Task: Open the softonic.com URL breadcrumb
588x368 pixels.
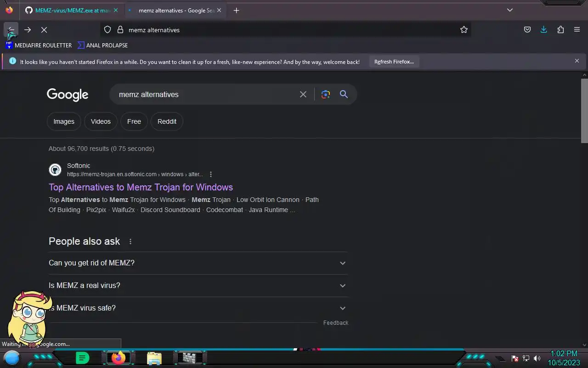Action: coord(135,174)
